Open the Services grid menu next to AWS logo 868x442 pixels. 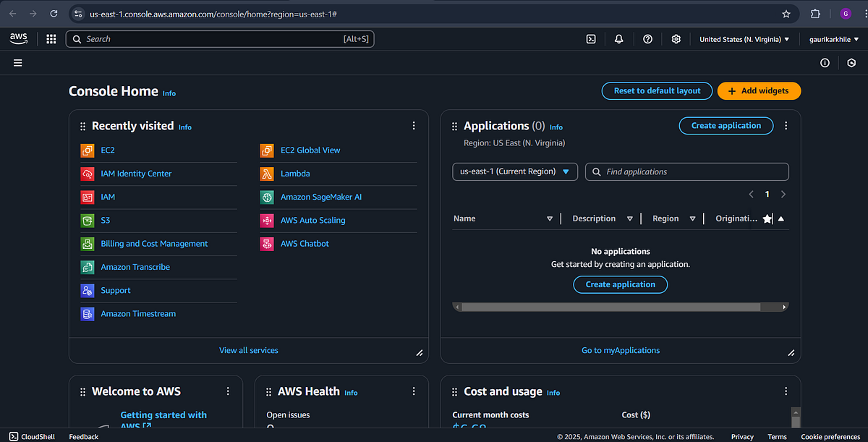(51, 39)
